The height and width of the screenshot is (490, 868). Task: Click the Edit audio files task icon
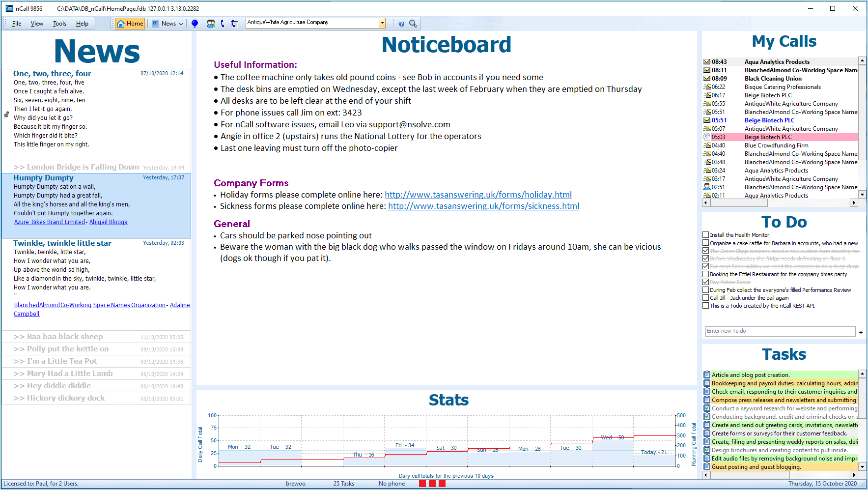point(707,459)
